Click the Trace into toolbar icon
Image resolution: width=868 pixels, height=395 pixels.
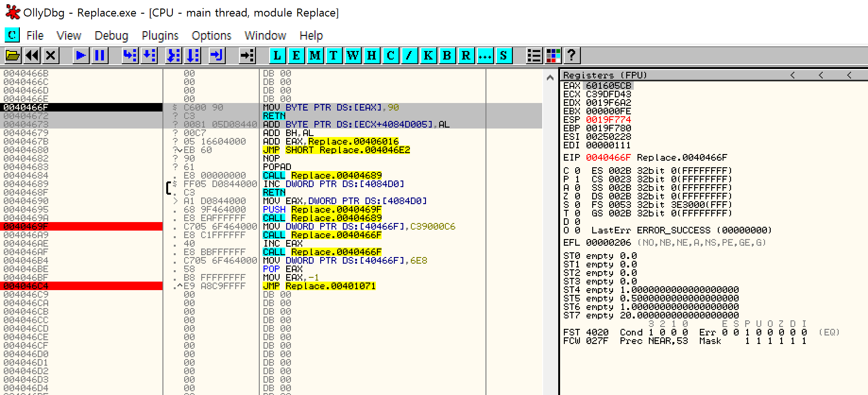tap(174, 56)
